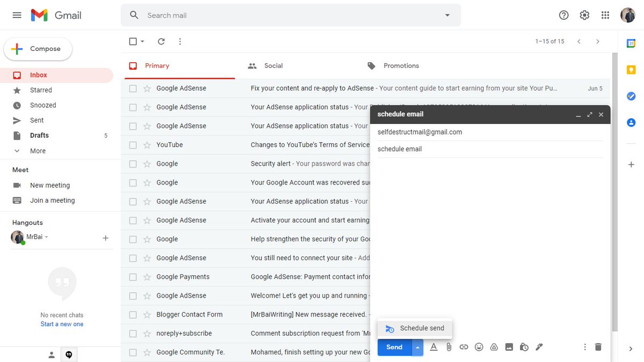
Task: Discard draft with trash icon
Action: [x=598, y=347]
